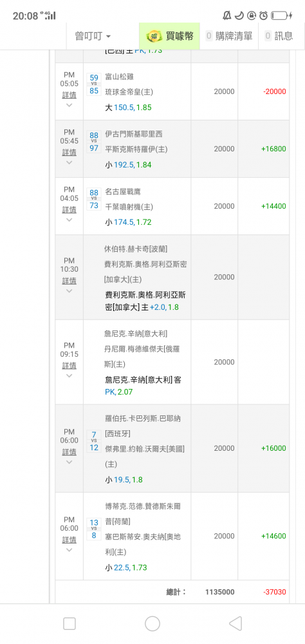Expand chevron under PM 09:15 row
Viewport: 305px width, 644px height.
pos(69,376)
